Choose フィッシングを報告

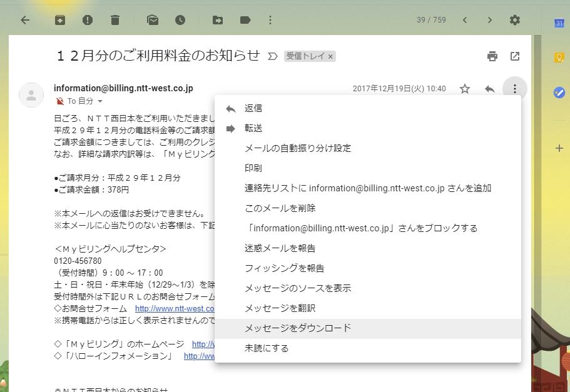367,268
